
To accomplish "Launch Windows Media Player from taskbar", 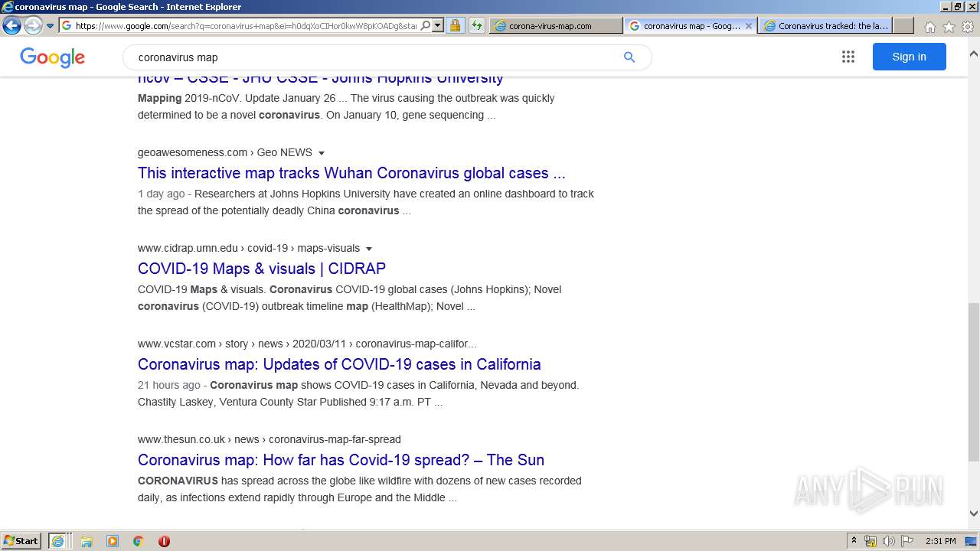I will 113,541.
